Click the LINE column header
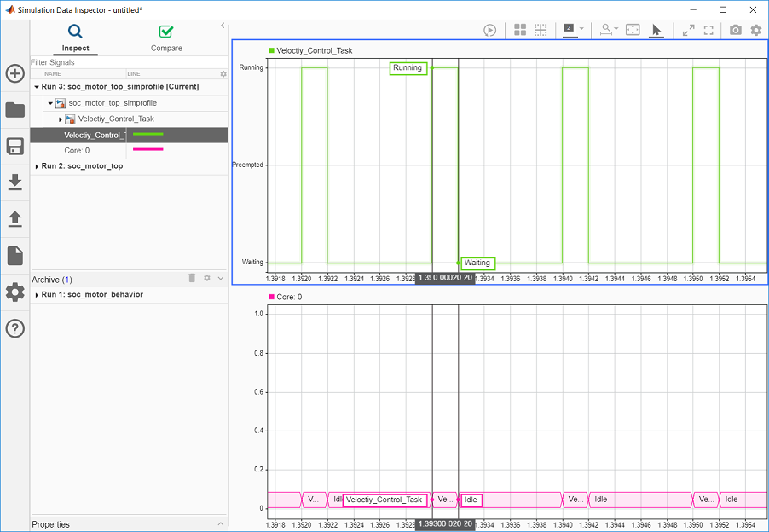This screenshot has width=769, height=532. pyautogui.click(x=134, y=74)
